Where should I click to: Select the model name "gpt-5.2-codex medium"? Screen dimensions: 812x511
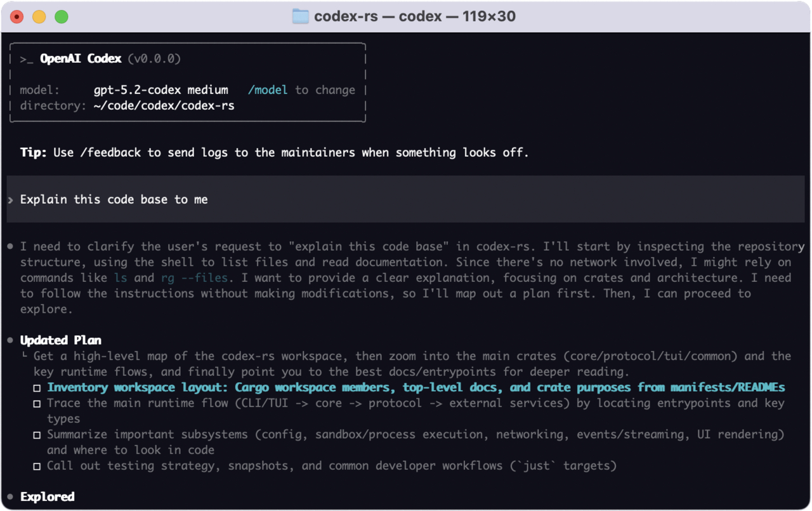pyautogui.click(x=161, y=90)
